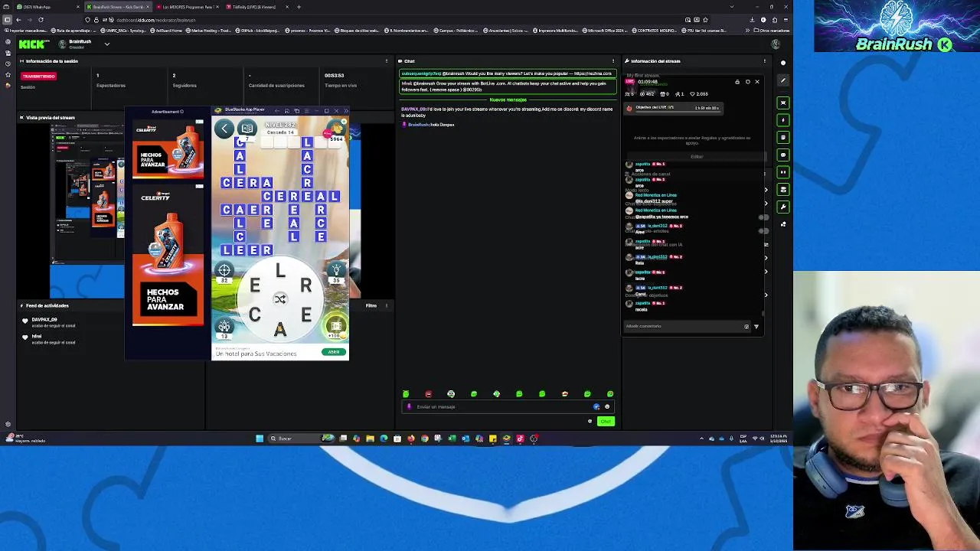Toggle first switch in stream settings panel
The height and width of the screenshot is (551, 980).
pyautogui.click(x=763, y=217)
